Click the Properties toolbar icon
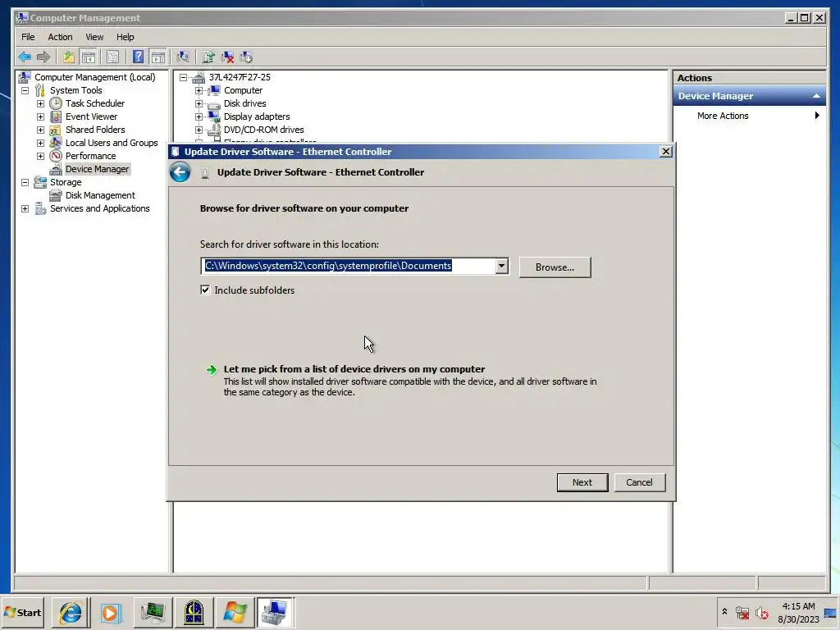Image resolution: width=840 pixels, height=630 pixels. (x=112, y=57)
